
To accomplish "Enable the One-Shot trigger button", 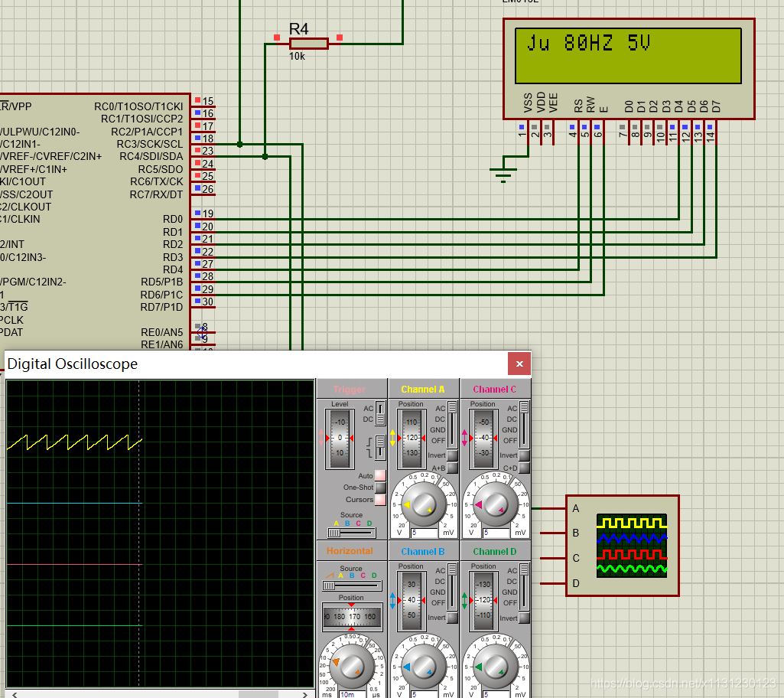I will [x=380, y=488].
